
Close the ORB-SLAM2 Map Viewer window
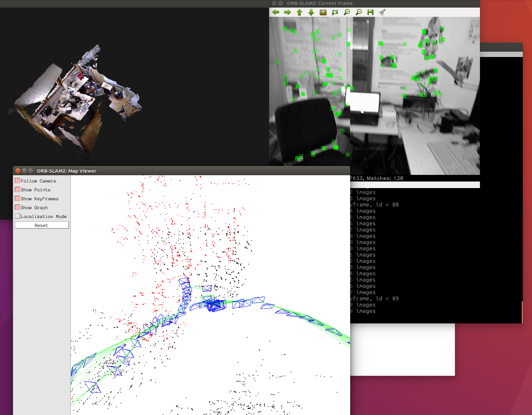pyautogui.click(x=18, y=171)
